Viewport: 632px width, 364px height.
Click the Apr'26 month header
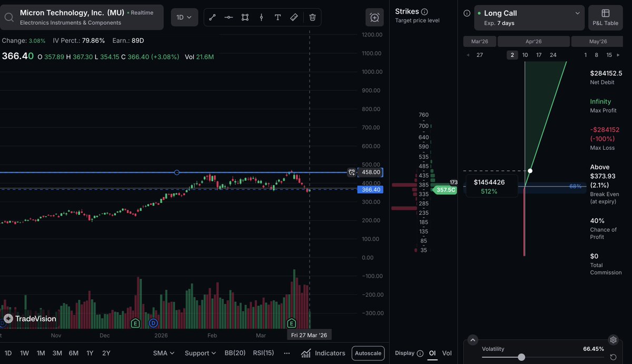533,42
